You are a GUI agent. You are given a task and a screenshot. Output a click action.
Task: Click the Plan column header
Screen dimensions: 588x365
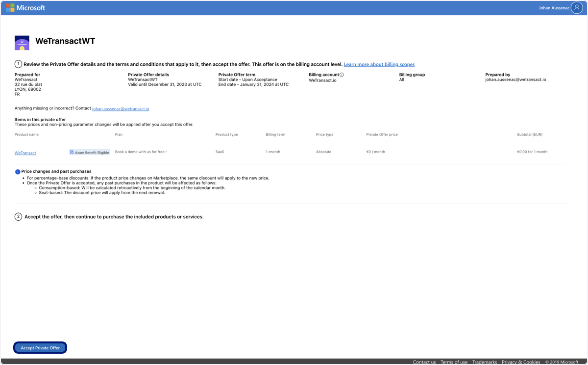(119, 134)
